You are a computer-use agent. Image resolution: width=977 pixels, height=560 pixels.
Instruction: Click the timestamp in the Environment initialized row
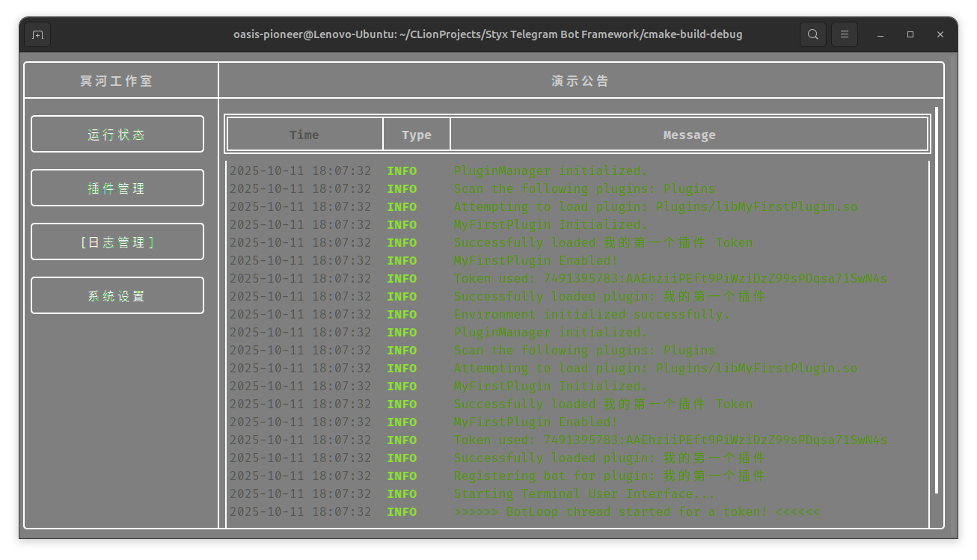click(300, 314)
